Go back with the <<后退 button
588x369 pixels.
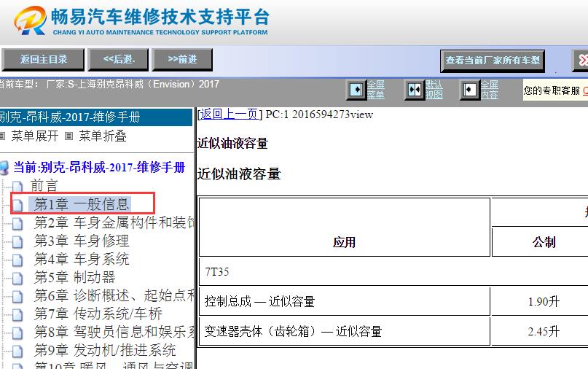(x=118, y=59)
